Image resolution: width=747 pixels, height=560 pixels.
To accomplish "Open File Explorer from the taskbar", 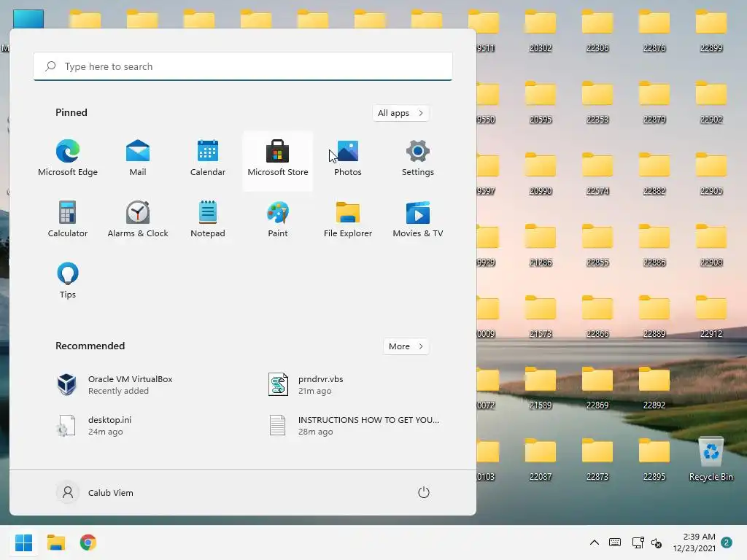I will coord(55,542).
